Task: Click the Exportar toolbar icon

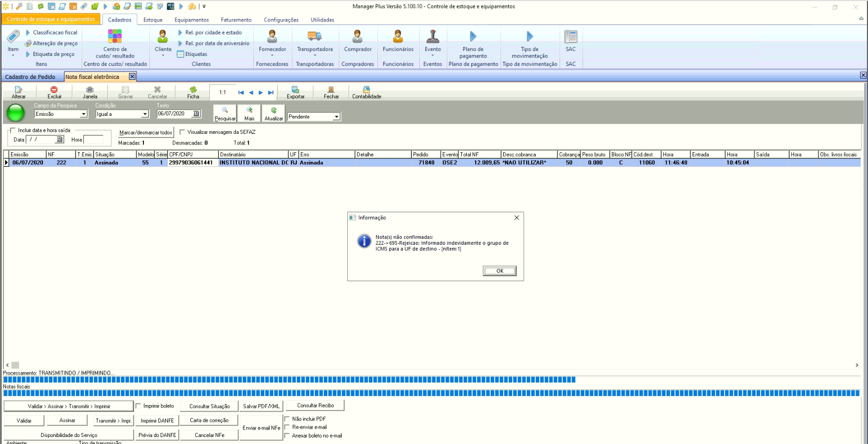Action: (x=295, y=90)
